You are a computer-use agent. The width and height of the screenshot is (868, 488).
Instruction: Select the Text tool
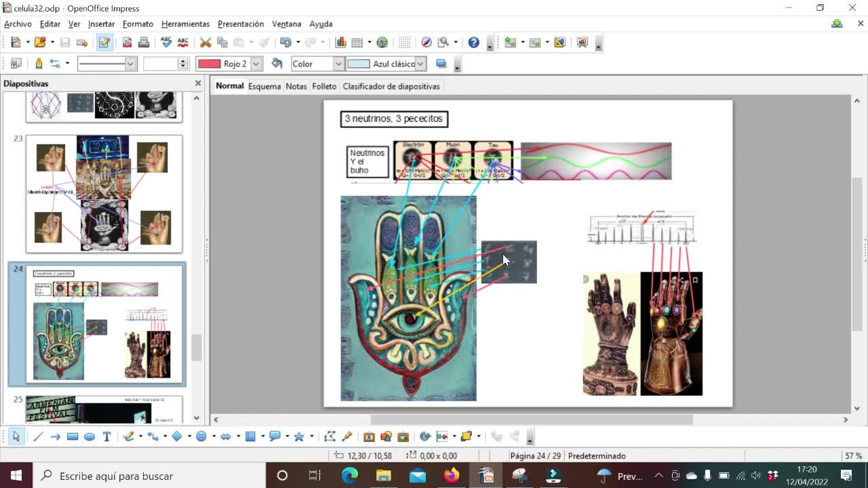tap(106, 436)
